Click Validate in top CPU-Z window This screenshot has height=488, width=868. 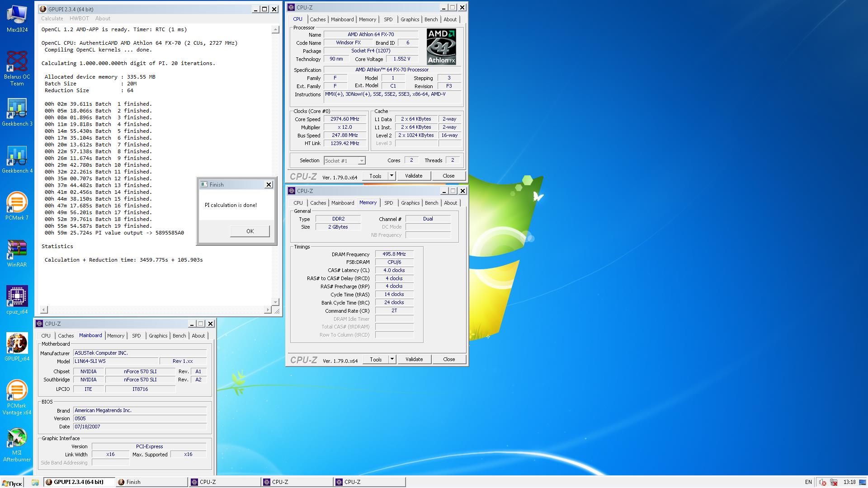click(x=413, y=176)
